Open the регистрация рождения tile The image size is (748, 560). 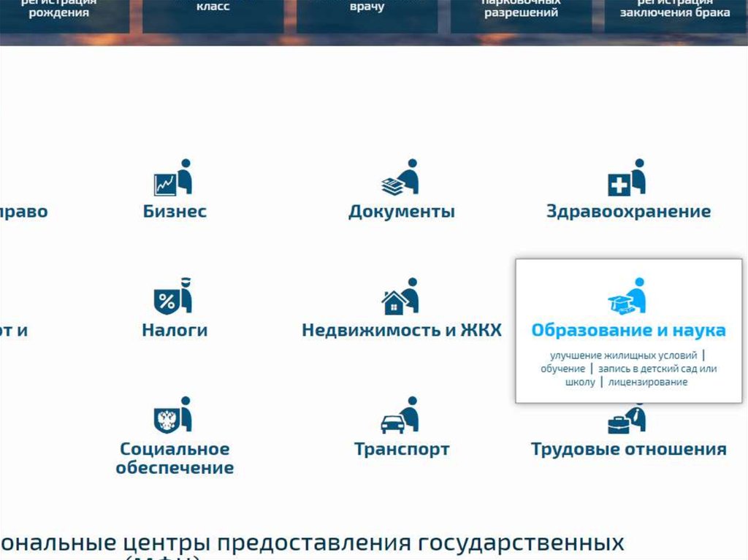tap(64, 16)
